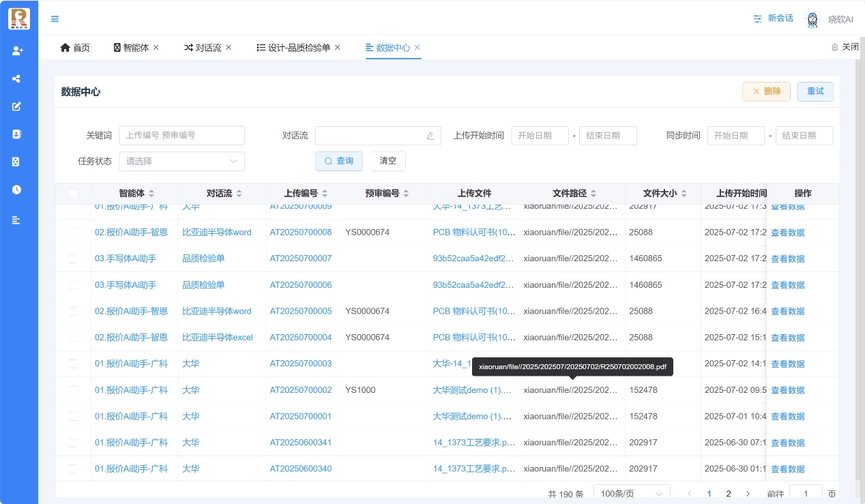
Task: Toggle the hamburger menu icon at top
Action: point(55,19)
